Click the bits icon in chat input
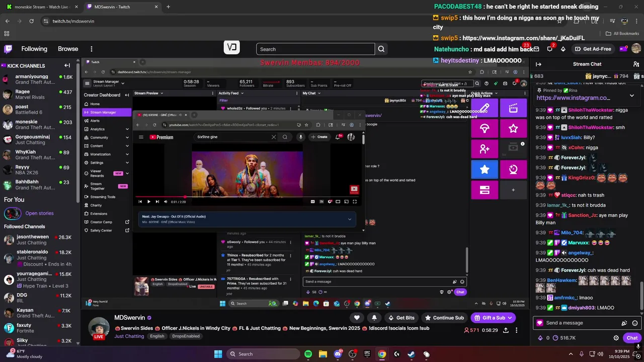The width and height of the screenshot is (644, 362). pos(624,323)
